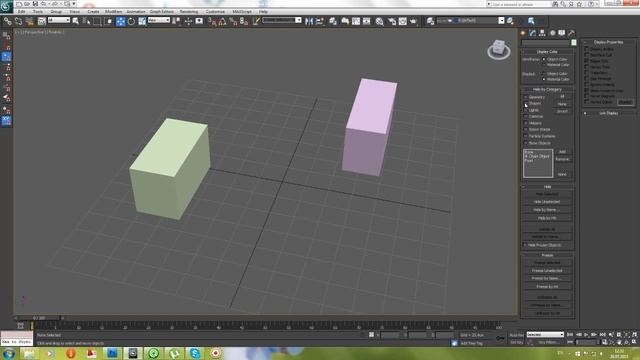Click the Save file icon in quick access bar
The image size is (640, 360).
(x=35, y=4)
